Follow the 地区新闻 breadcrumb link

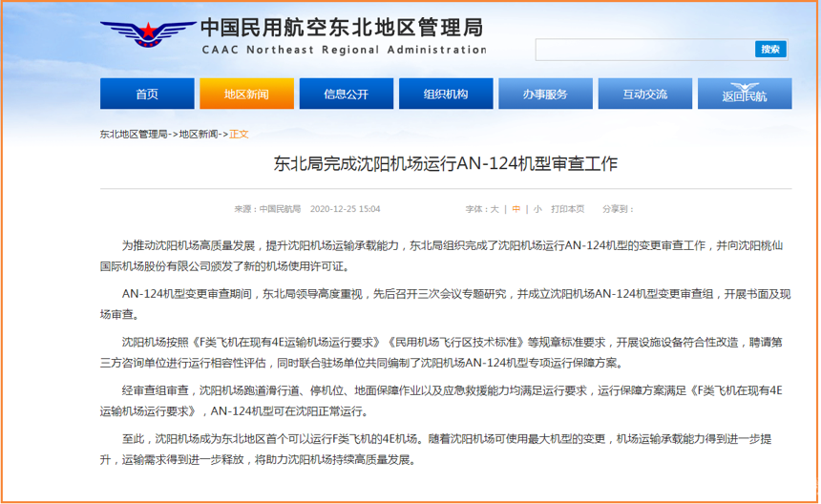point(199,135)
